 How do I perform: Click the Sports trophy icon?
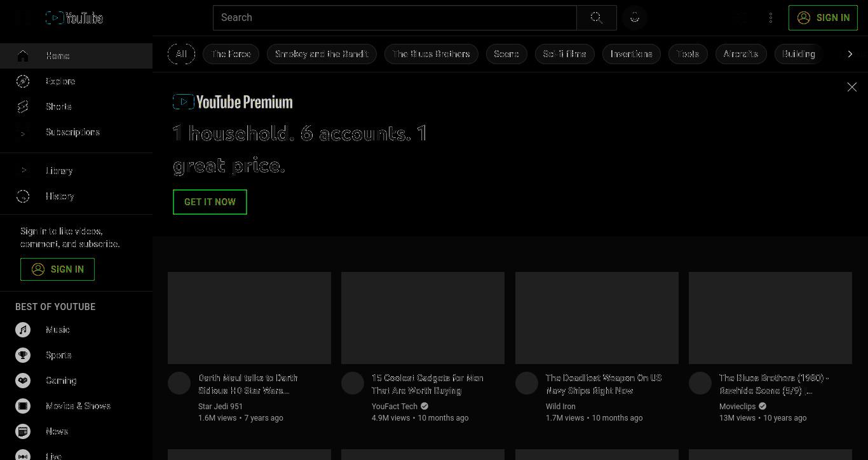[x=23, y=355]
